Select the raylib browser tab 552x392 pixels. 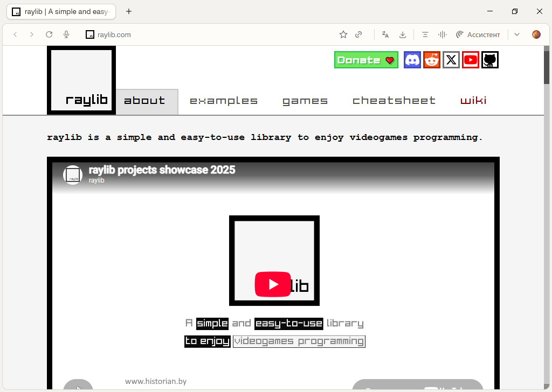pyautogui.click(x=61, y=12)
